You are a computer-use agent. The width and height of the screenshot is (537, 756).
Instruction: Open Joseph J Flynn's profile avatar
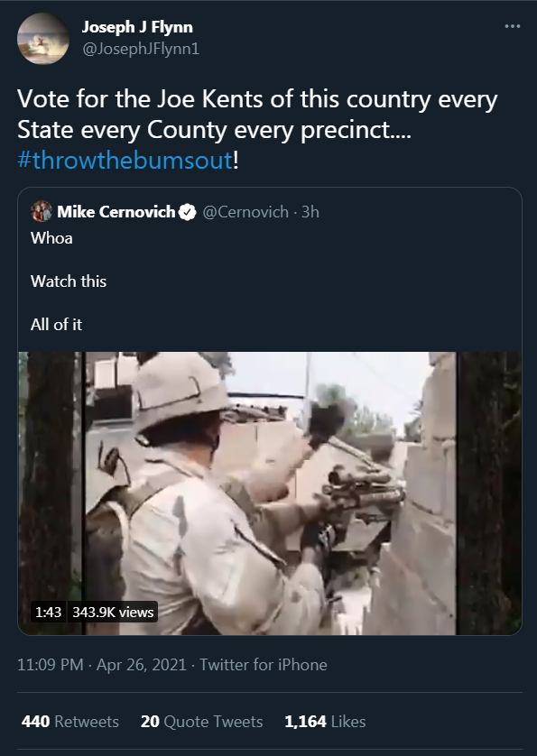point(43,38)
